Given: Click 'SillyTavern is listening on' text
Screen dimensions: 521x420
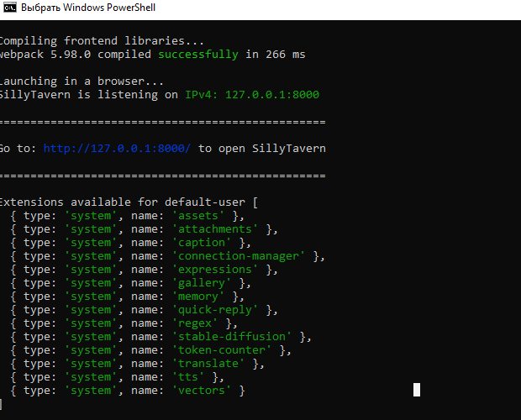Looking at the screenshot, I should click(x=89, y=95).
